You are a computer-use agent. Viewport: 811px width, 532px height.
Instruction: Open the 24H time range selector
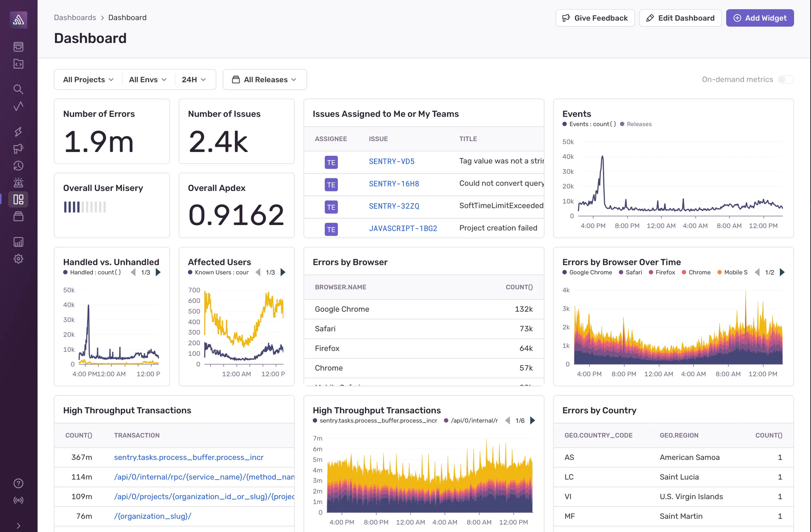tap(194, 79)
